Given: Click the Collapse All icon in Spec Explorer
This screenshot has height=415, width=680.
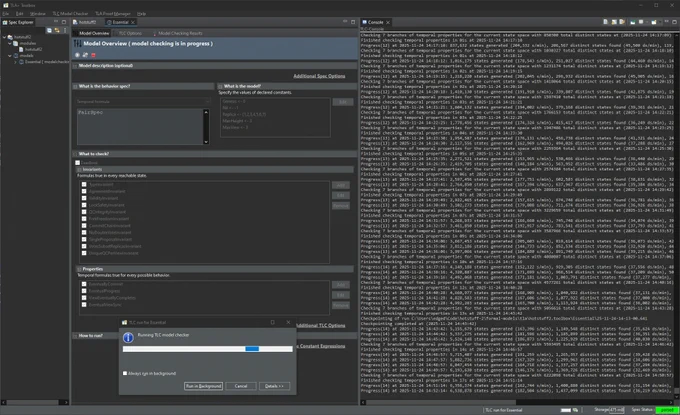Looking at the screenshot, I should click(x=49, y=30).
